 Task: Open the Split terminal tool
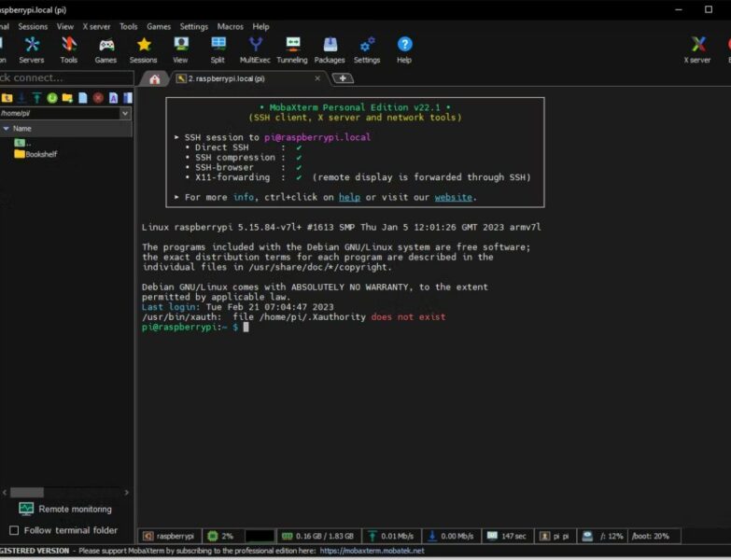(x=218, y=49)
